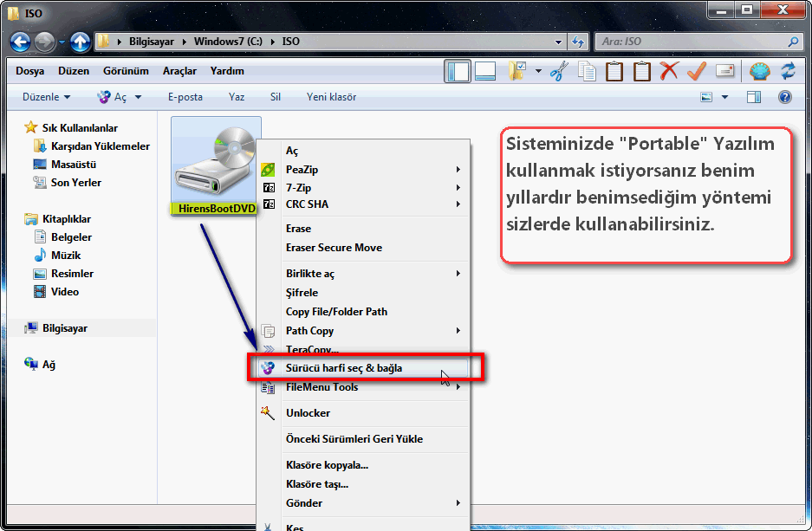This screenshot has width=812, height=531.
Task: Go back with the blue Back arrow
Action: 20,42
